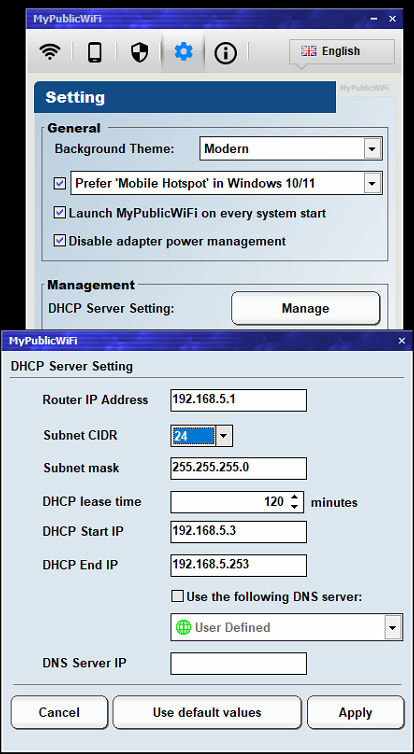Click Use default values button

(x=207, y=712)
